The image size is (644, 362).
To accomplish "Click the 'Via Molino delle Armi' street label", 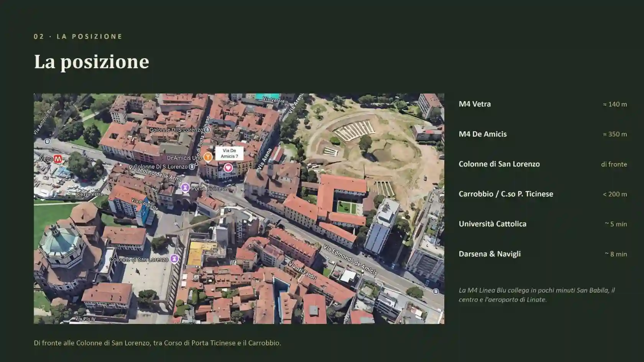I will pos(155,174).
